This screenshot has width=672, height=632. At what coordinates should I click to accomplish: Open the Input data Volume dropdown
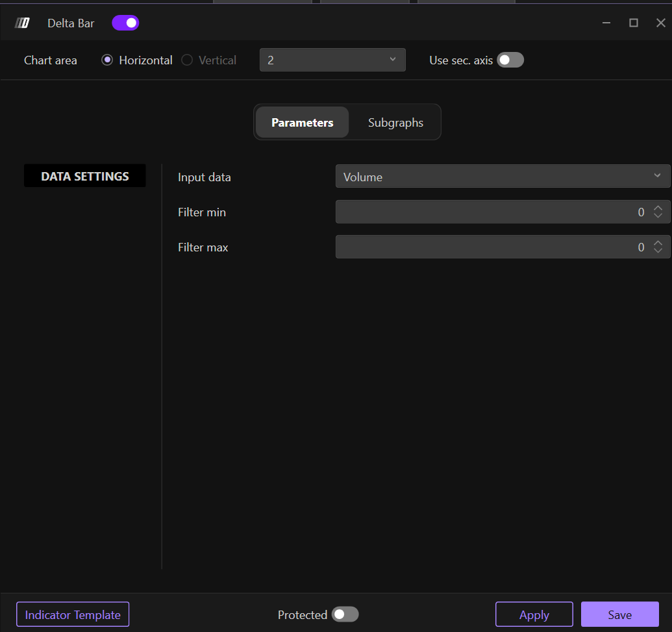click(503, 177)
